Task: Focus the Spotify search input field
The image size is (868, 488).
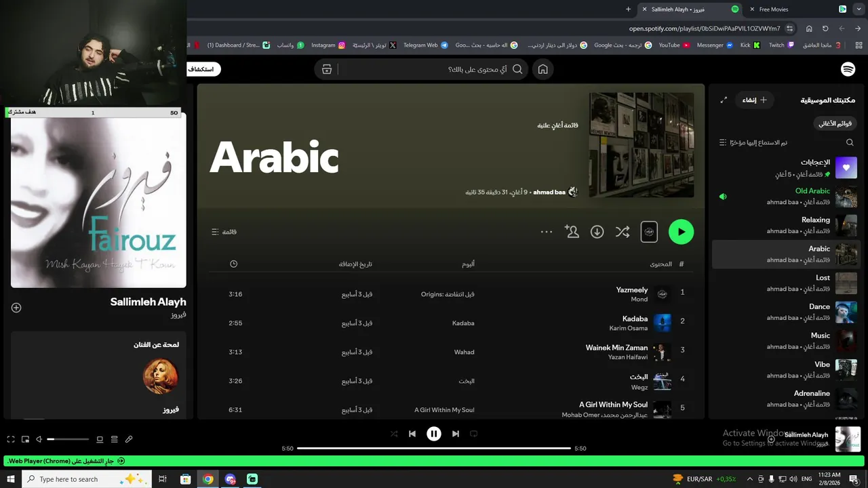Action: tap(421, 69)
